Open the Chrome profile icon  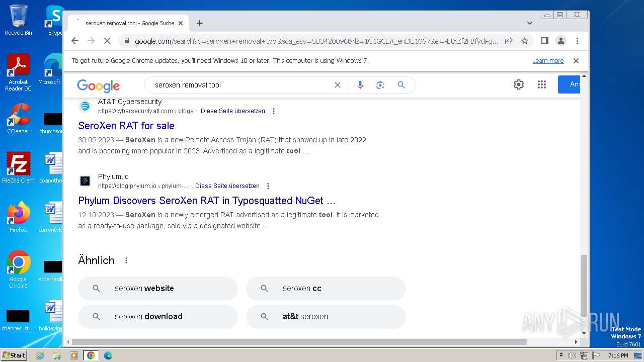(x=561, y=41)
